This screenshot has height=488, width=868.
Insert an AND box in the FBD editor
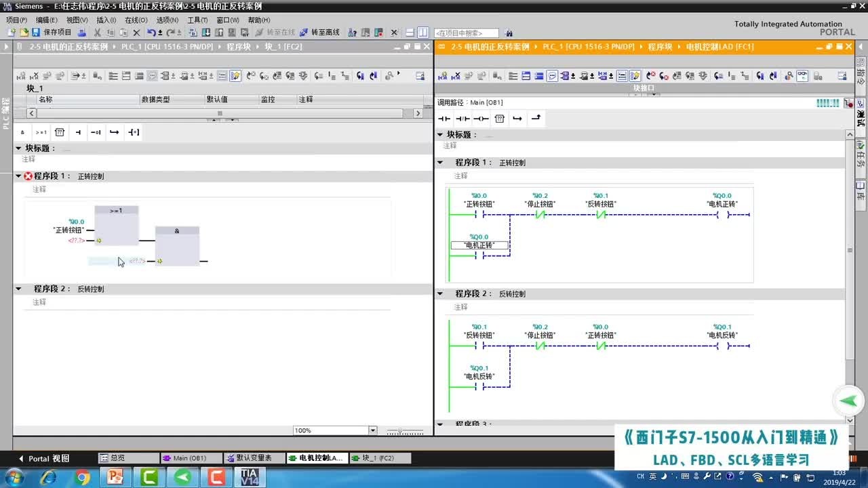(x=22, y=132)
